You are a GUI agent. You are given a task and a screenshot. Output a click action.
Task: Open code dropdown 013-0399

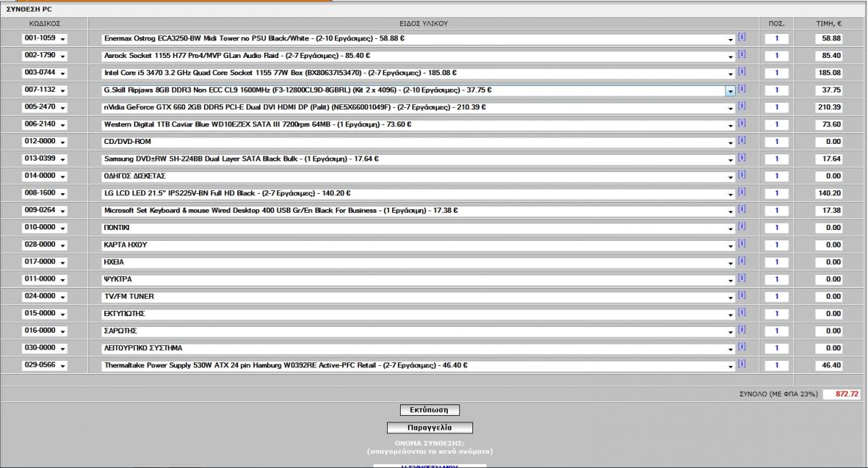(44, 159)
